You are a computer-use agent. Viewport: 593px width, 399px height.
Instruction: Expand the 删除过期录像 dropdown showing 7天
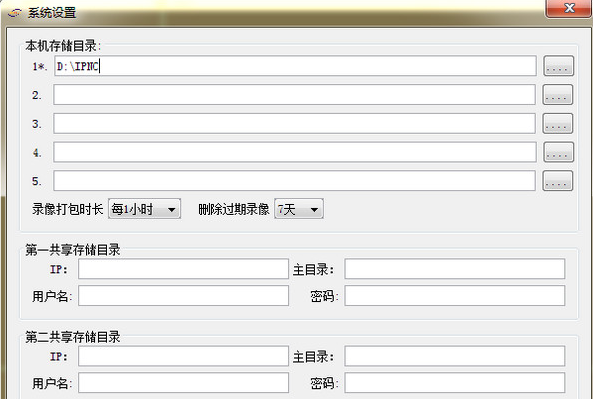coord(299,209)
